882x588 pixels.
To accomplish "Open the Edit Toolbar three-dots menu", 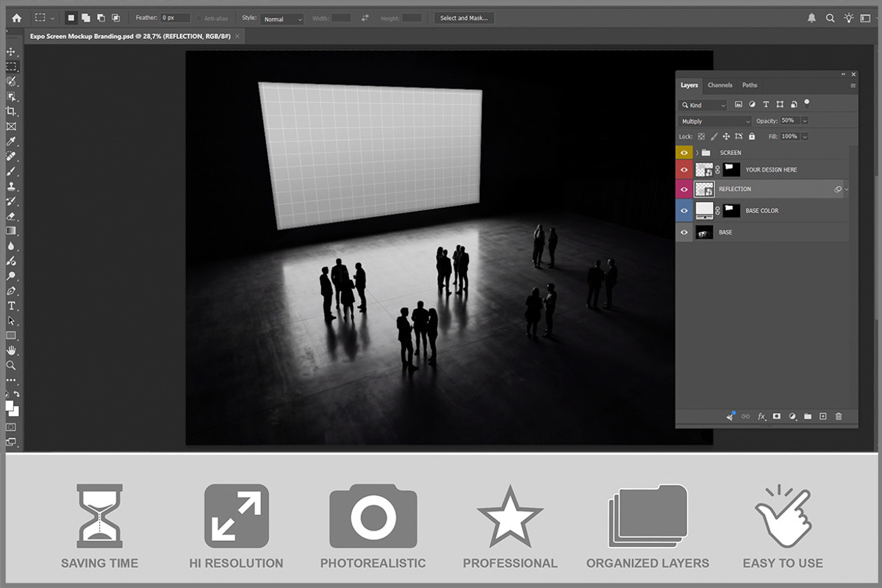I will pyautogui.click(x=11, y=380).
